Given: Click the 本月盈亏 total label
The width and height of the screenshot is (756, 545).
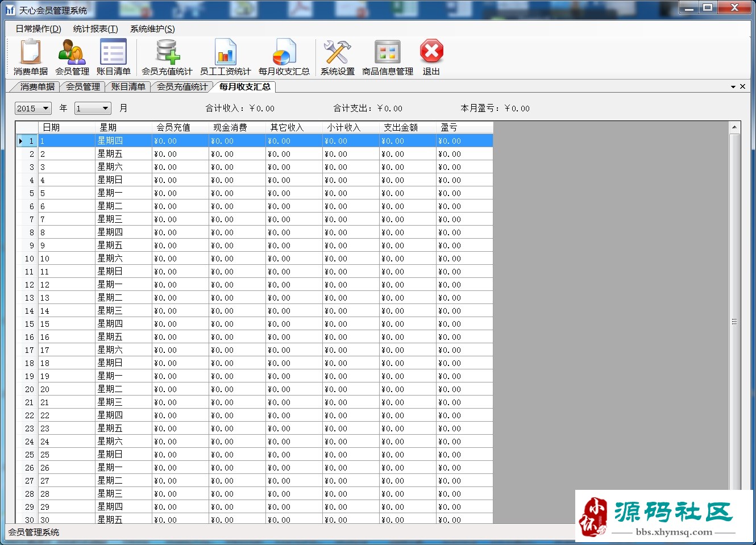Looking at the screenshot, I should click(495, 108).
